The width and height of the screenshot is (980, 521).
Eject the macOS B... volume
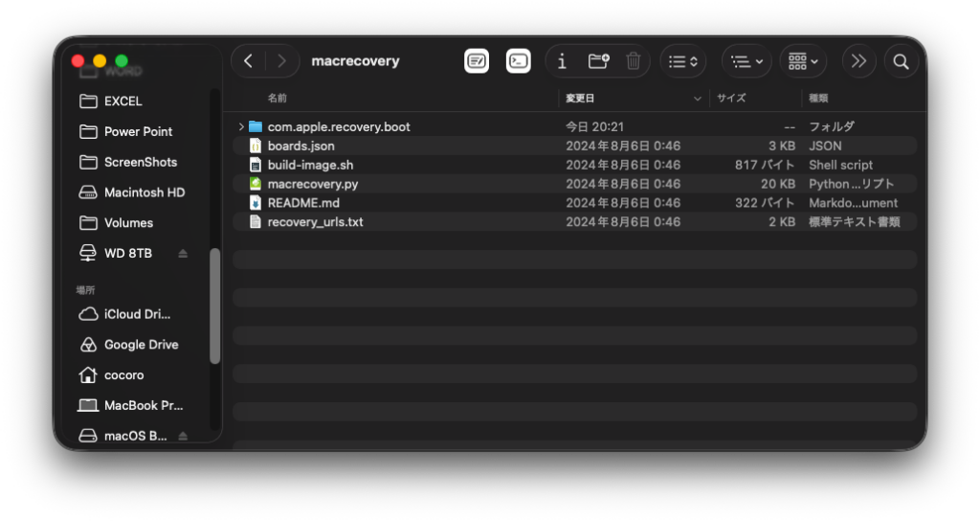click(x=183, y=436)
